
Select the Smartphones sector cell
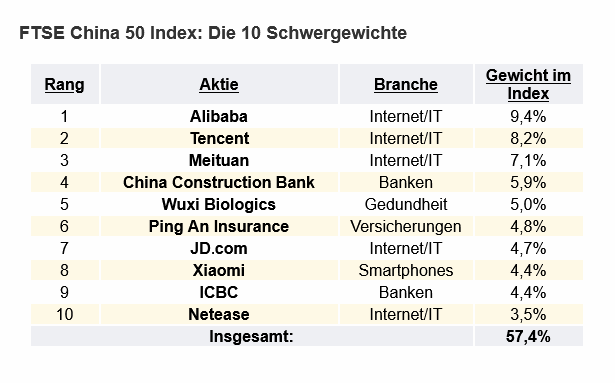point(406,270)
